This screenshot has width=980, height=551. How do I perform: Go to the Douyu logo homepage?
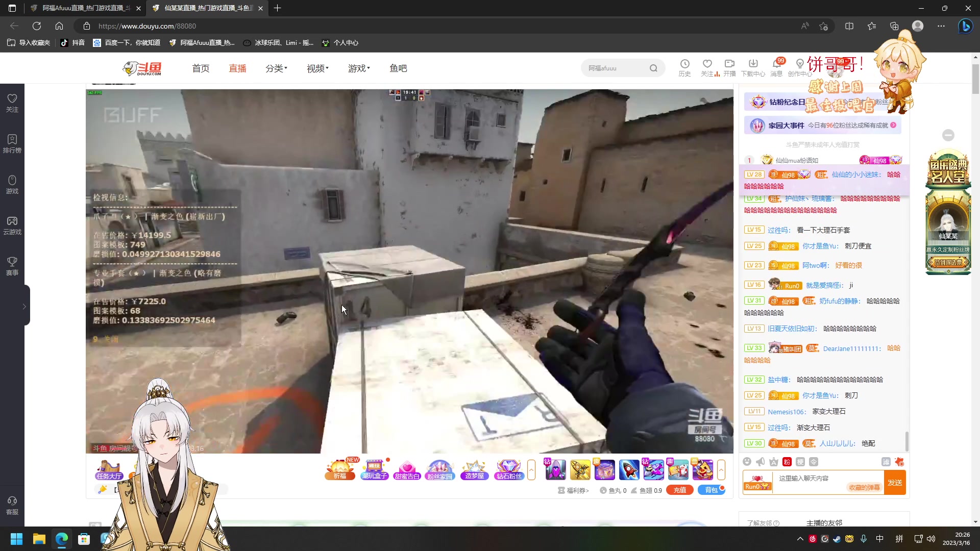point(142,68)
